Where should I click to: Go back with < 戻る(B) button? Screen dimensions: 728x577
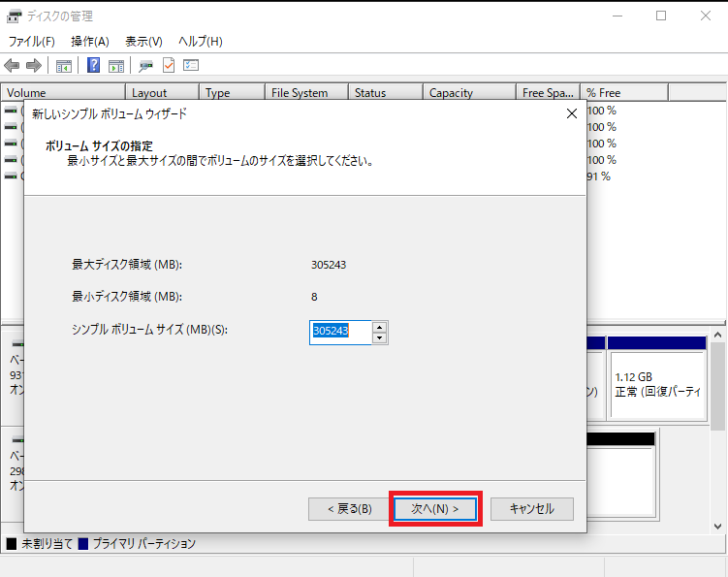349,509
